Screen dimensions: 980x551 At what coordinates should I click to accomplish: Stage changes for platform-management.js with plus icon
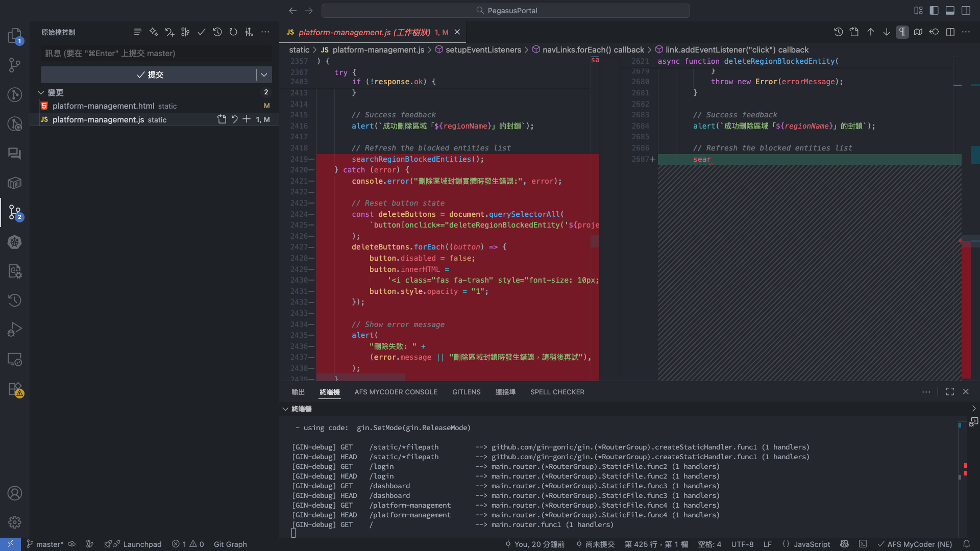point(247,119)
